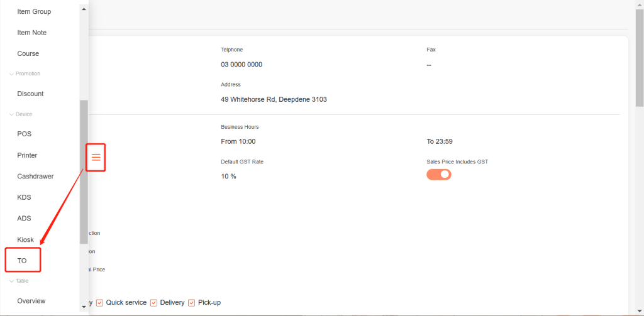Uncheck the Pick-up checkbox
The image size is (644, 316).
coord(191,303)
